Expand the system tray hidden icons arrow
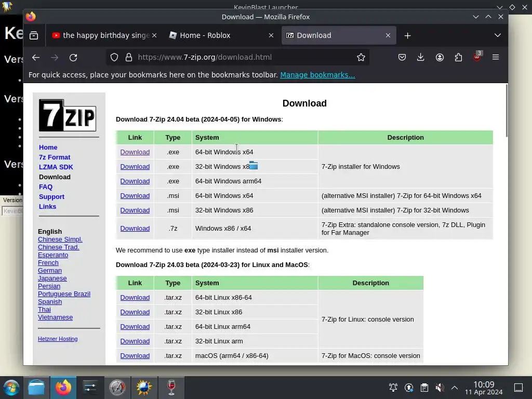This screenshot has height=399, width=532. click(455, 388)
